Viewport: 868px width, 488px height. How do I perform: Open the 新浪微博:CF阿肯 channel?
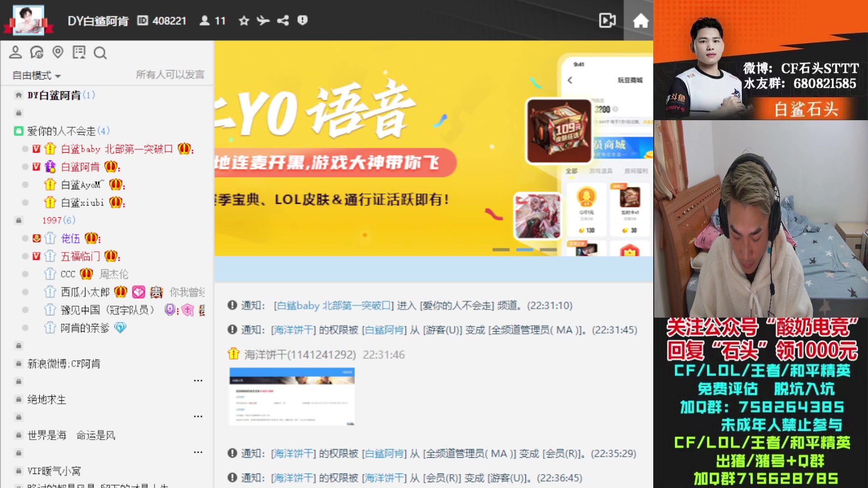[64, 364]
